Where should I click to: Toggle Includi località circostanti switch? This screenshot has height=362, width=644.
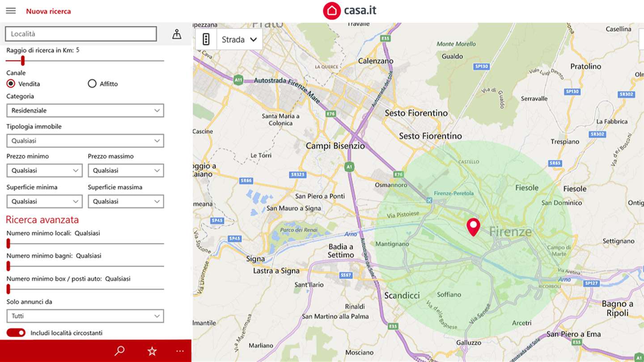[x=16, y=333]
